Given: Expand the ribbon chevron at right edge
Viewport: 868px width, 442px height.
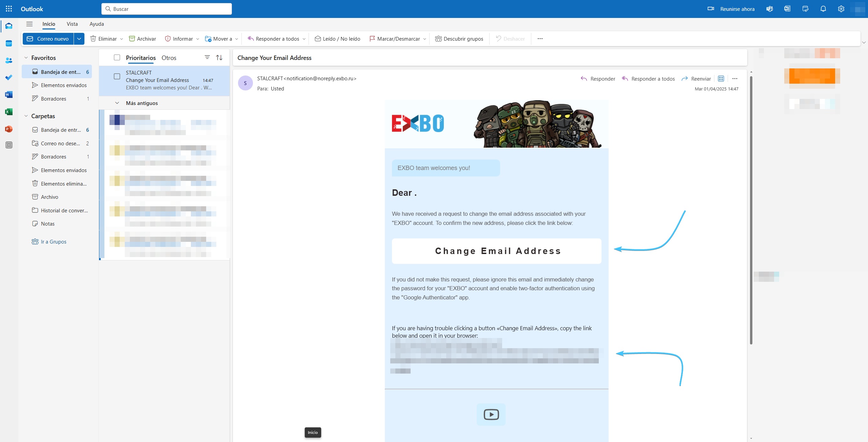Looking at the screenshot, I should point(864,42).
